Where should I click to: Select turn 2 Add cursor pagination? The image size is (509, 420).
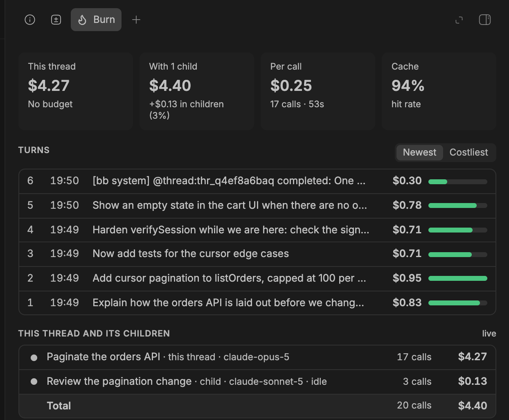(257, 278)
